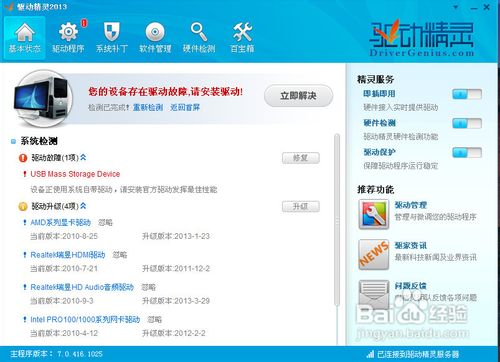Viewport: 500px width, 362px height.
Task: Click the 立即解决 button
Action: click(x=298, y=96)
